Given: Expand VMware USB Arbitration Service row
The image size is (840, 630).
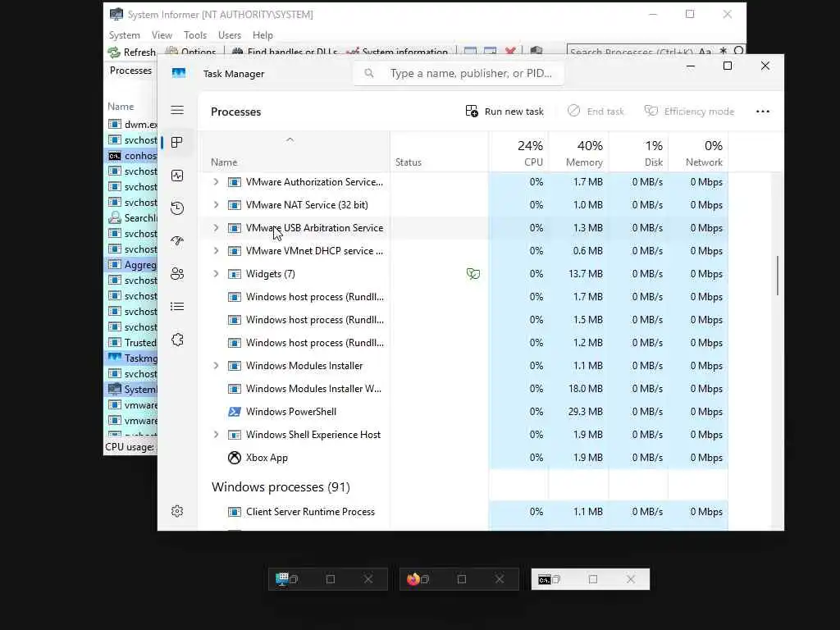Looking at the screenshot, I should click(216, 228).
